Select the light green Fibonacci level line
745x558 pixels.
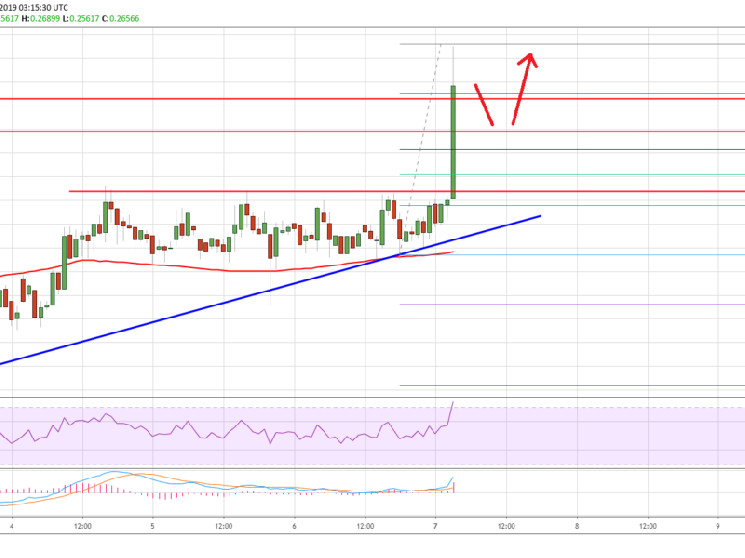coord(572,174)
